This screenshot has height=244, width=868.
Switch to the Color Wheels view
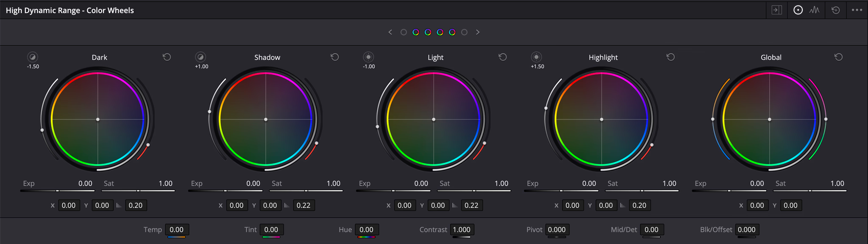(798, 10)
